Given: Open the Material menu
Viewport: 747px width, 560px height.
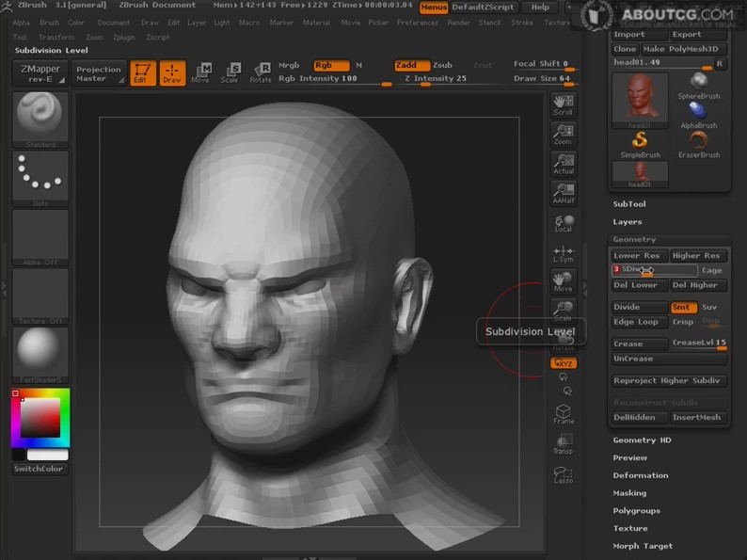Looking at the screenshot, I should pos(316,23).
